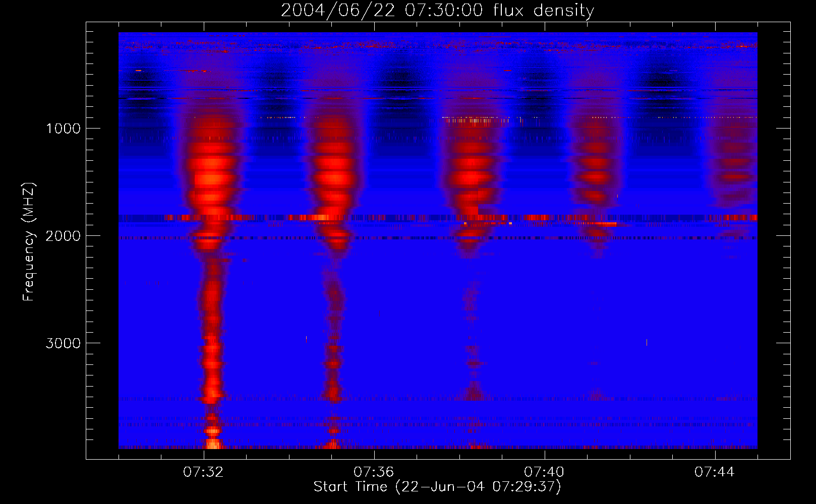
Task: Click the 1000 frequency tick label
Action: (63, 129)
